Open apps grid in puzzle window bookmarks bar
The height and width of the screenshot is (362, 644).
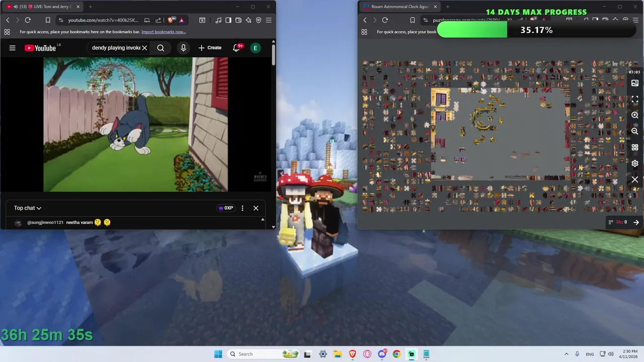click(x=364, y=32)
